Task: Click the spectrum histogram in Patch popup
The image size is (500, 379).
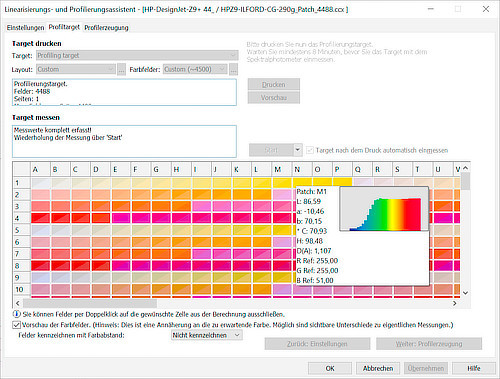Action: (x=384, y=209)
